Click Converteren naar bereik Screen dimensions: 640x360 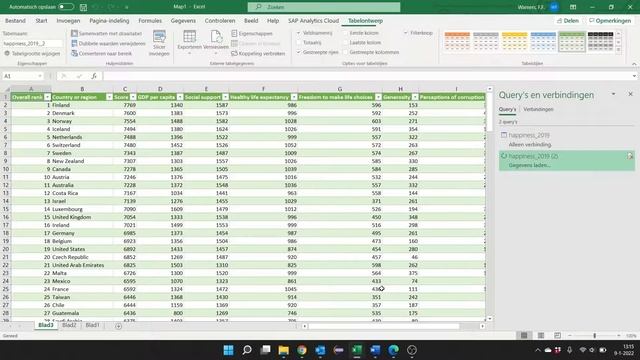click(x=101, y=53)
